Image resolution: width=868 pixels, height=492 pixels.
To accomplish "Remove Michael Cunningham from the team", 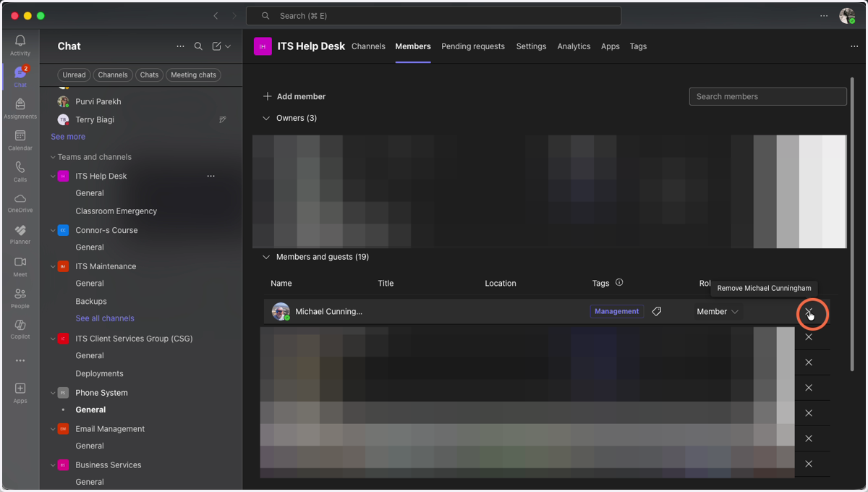I will (x=809, y=312).
